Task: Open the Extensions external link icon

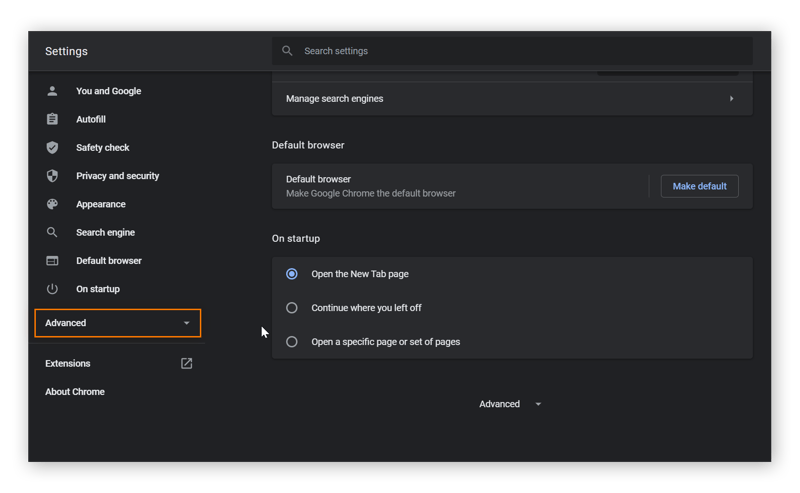Action: tap(186, 363)
